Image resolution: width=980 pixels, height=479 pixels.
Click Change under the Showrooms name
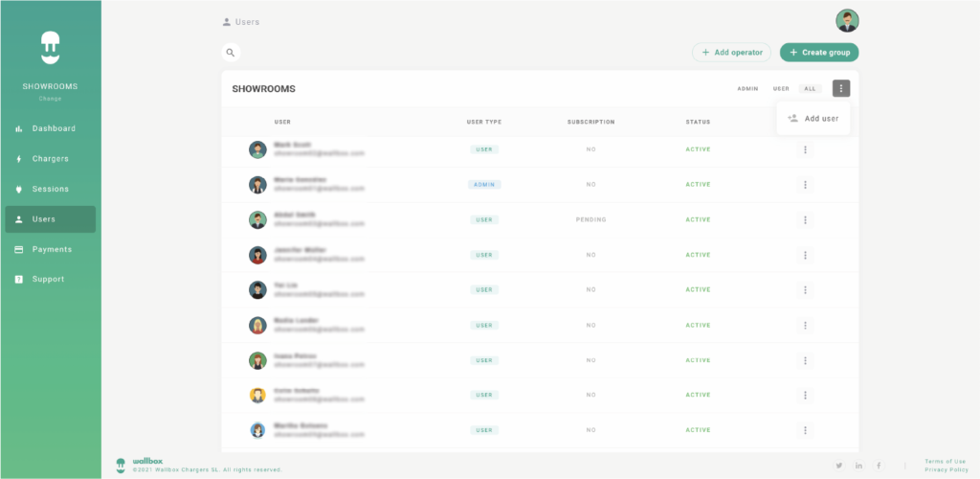(50, 98)
